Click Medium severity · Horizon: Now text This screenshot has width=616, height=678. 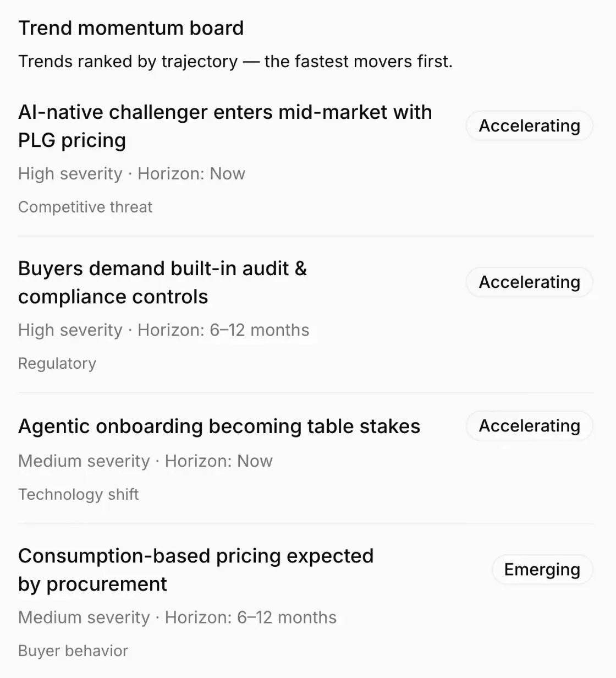tap(145, 461)
